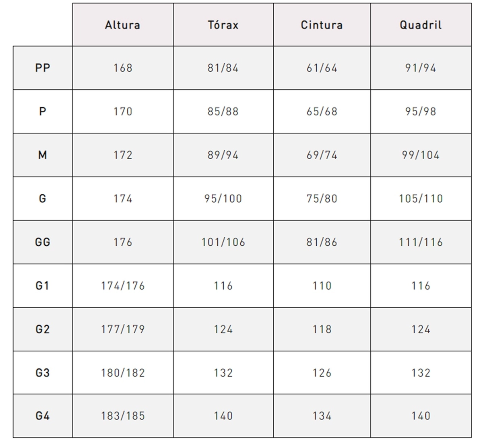Image resolution: width=483 pixels, height=448 pixels.
Task: Click the 134 Cintura cell
Action: click(322, 416)
